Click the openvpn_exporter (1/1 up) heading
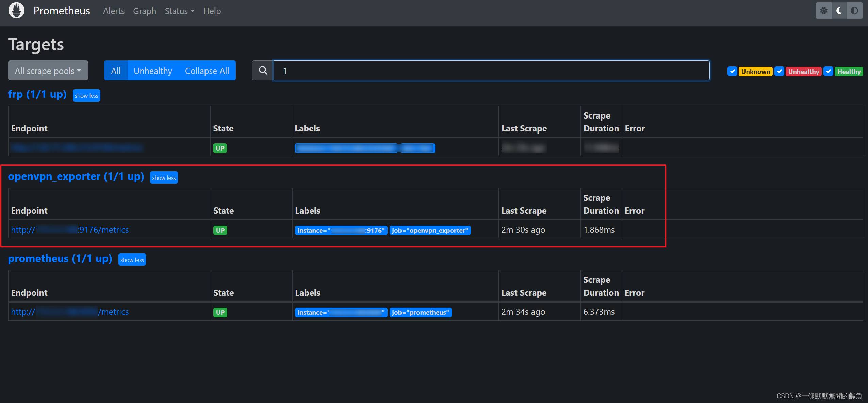The width and height of the screenshot is (868, 403). [x=76, y=176]
